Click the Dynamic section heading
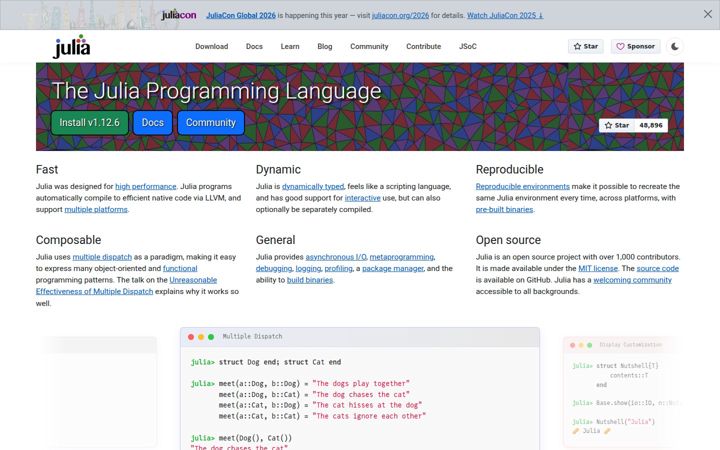 [278, 169]
